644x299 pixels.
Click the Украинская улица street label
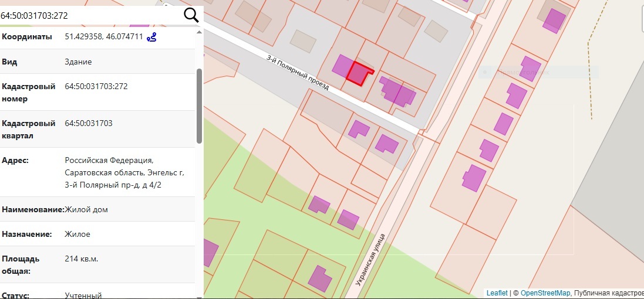tap(370, 259)
